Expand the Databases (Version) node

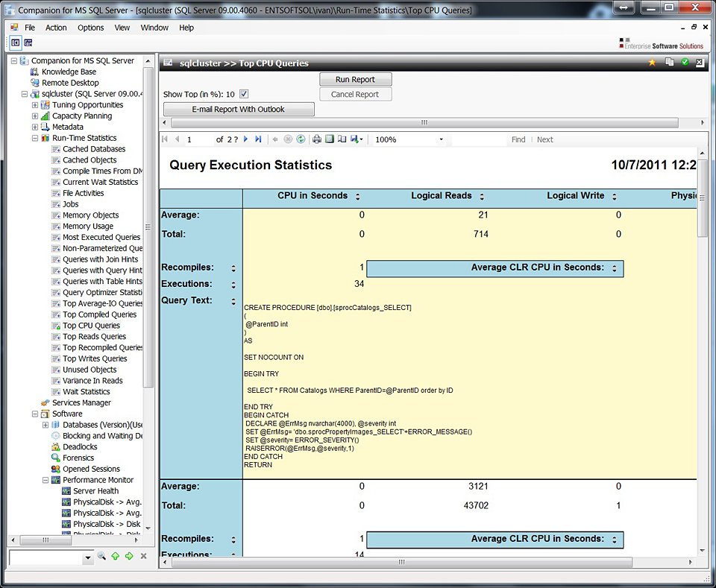coord(45,425)
